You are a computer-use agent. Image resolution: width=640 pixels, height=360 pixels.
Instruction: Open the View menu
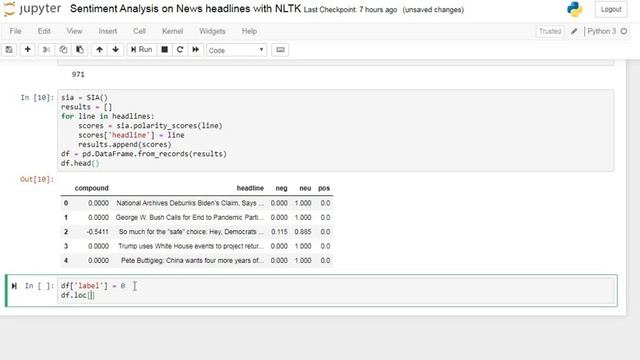tap(74, 31)
